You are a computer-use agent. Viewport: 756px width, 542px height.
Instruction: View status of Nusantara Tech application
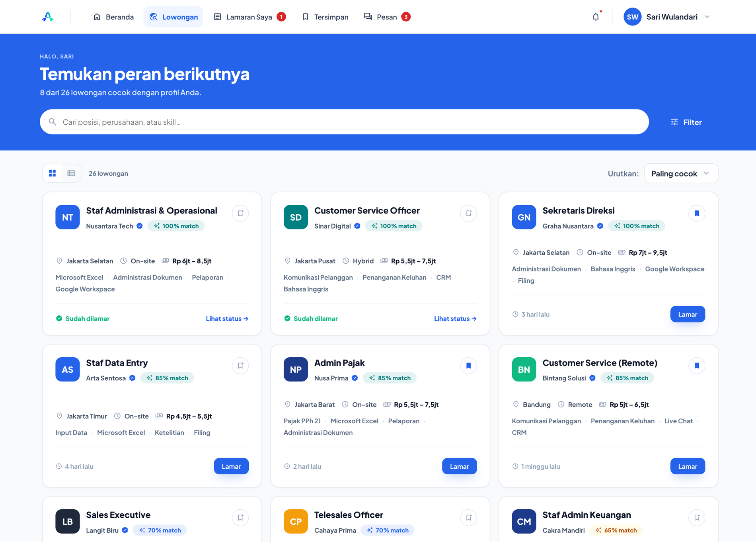[x=227, y=319]
